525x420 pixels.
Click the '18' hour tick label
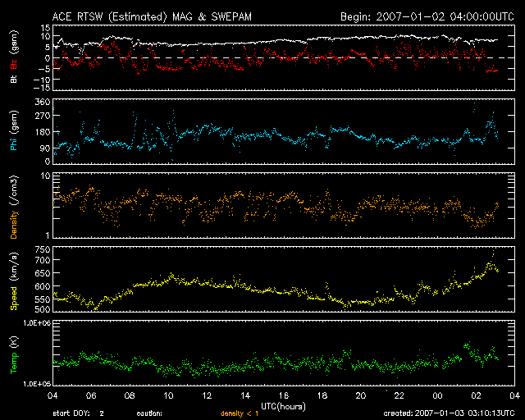[322, 395]
